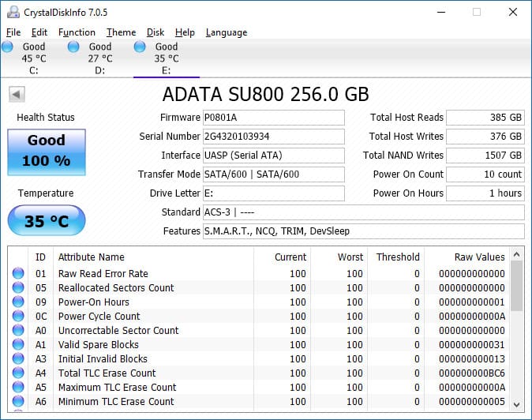Open the Edit menu

(x=39, y=32)
